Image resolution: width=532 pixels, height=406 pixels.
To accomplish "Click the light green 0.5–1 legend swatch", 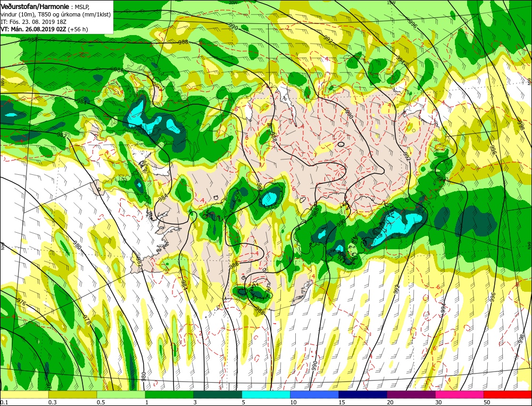I will click(121, 394).
